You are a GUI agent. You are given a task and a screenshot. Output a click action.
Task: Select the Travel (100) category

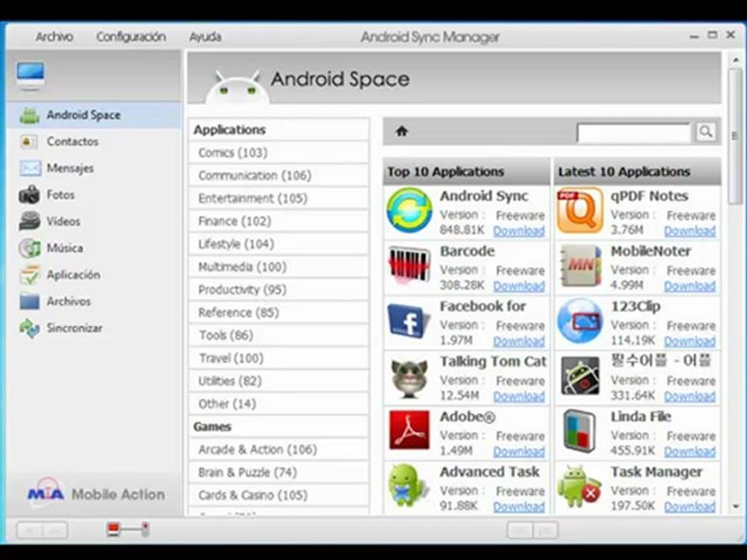point(279,358)
